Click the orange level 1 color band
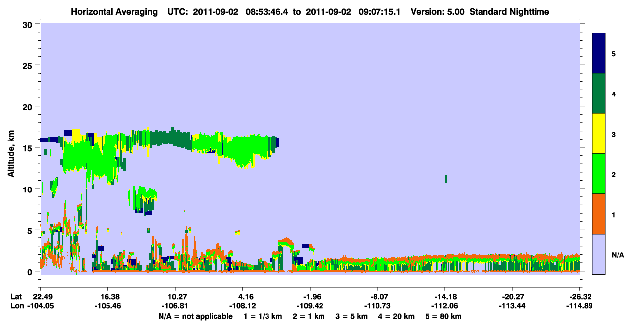This screenshot has width=644, height=330. [x=599, y=214]
